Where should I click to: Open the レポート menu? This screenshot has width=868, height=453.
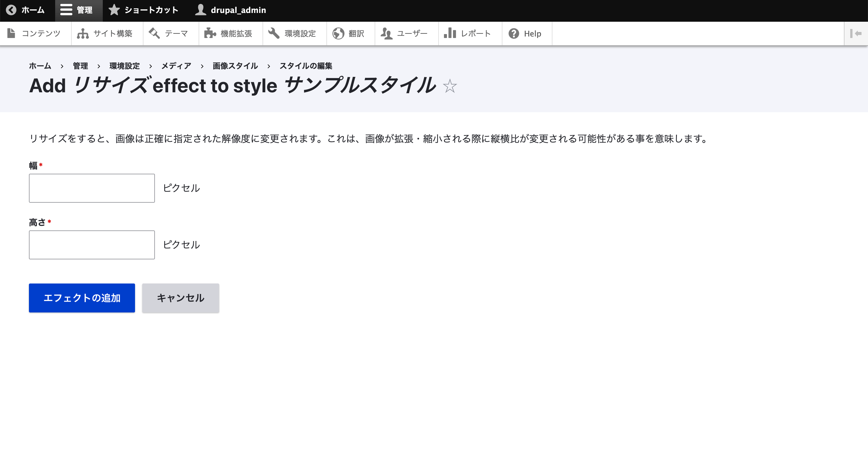[x=470, y=33]
